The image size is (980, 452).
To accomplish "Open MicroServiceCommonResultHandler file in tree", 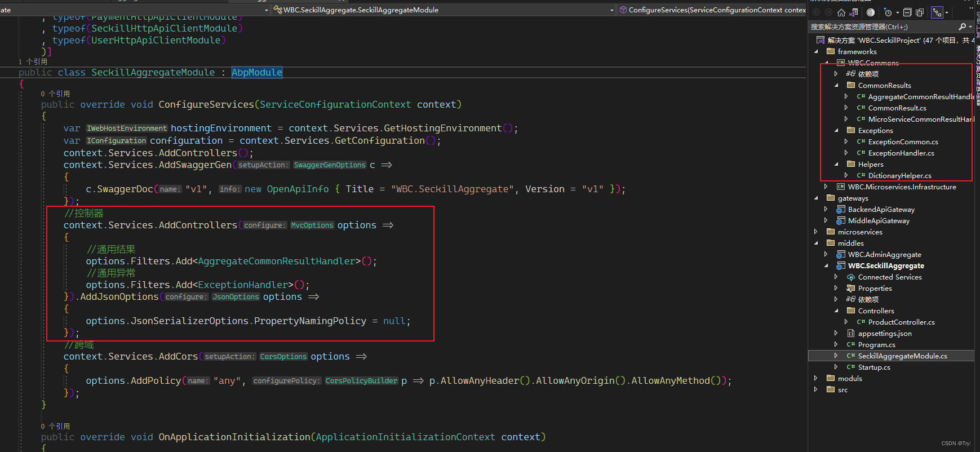I will [x=921, y=119].
